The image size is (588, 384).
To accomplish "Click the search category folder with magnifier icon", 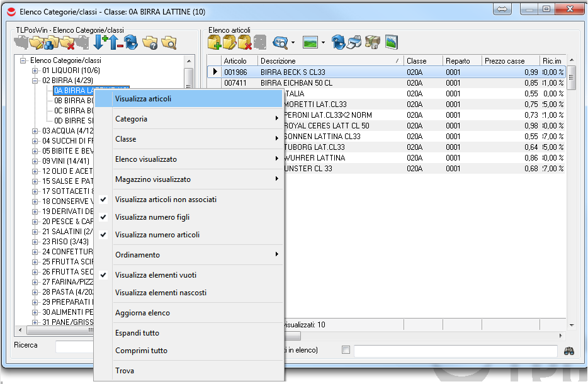I will 168,43.
